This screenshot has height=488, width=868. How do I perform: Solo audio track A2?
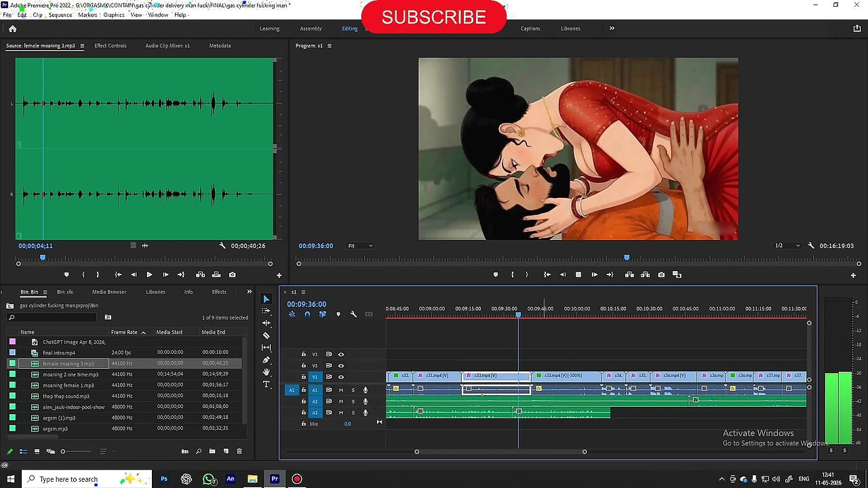coord(353,401)
